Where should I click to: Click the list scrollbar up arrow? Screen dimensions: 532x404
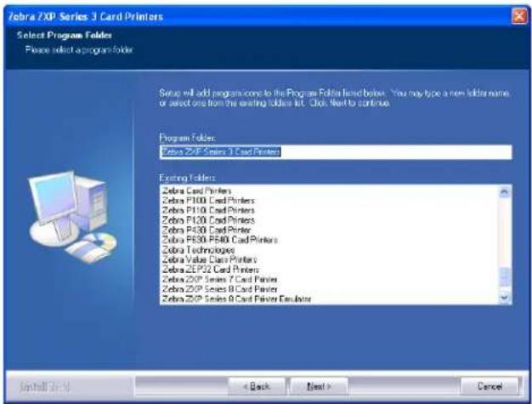505,192
